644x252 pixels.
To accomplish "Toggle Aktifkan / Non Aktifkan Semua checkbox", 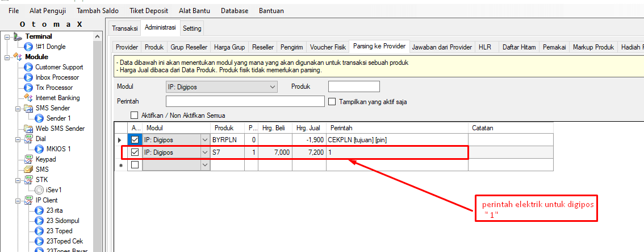I will point(135,115).
